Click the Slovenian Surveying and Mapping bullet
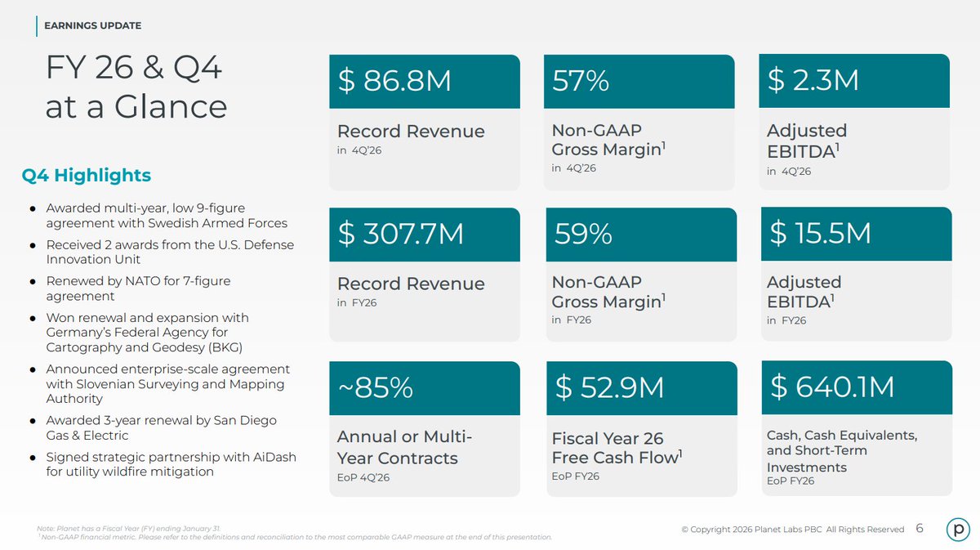The height and width of the screenshot is (550, 980). coord(168,384)
